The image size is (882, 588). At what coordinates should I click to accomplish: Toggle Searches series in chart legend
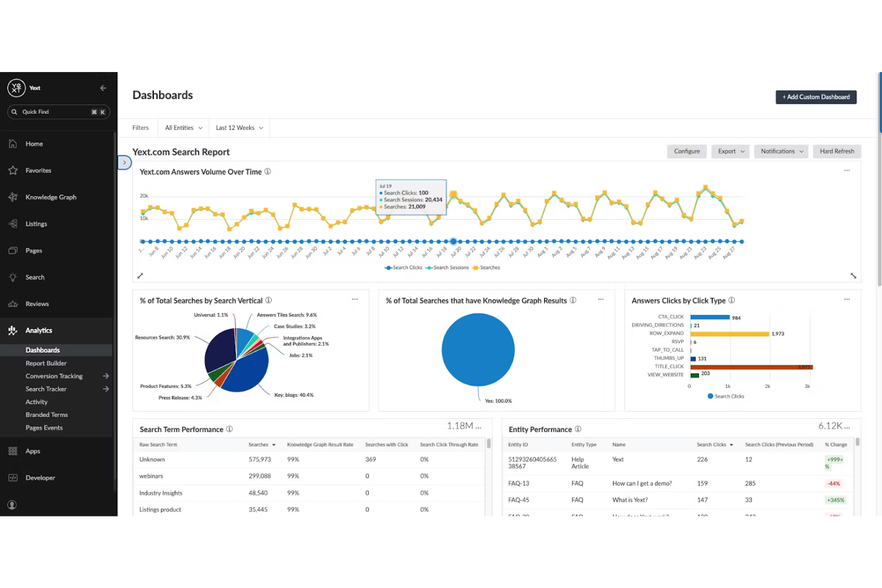[486, 268]
